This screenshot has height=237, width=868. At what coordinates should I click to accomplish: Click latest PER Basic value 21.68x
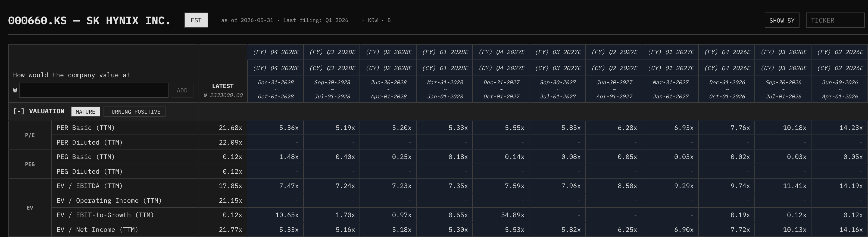click(230, 128)
